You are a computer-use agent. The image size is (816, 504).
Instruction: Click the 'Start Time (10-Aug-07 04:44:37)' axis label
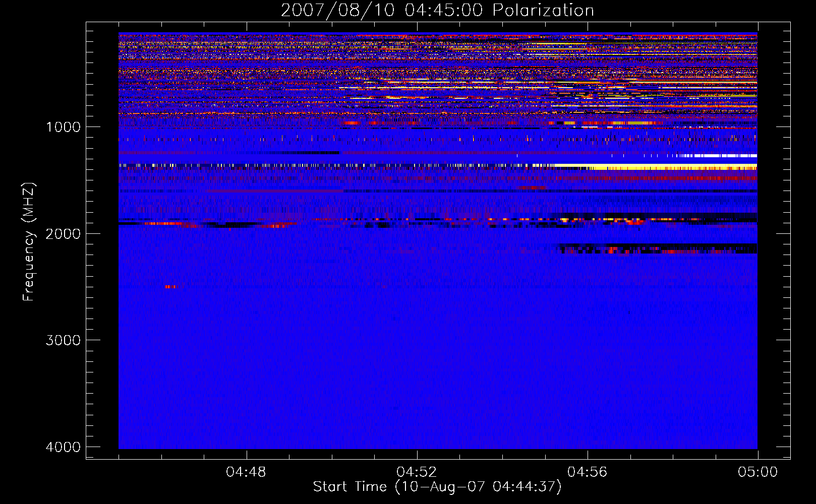(x=437, y=487)
